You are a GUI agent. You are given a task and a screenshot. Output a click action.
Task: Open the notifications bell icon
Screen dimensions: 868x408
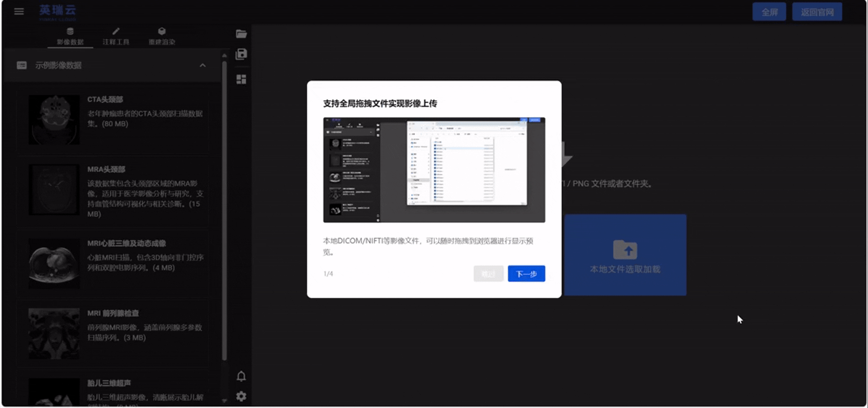pyautogui.click(x=241, y=376)
